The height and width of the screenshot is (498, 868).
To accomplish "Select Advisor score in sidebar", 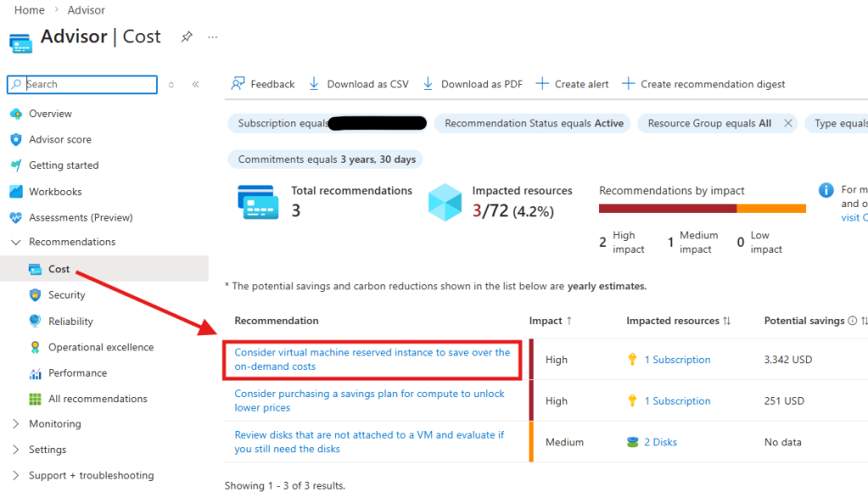I will click(x=59, y=139).
